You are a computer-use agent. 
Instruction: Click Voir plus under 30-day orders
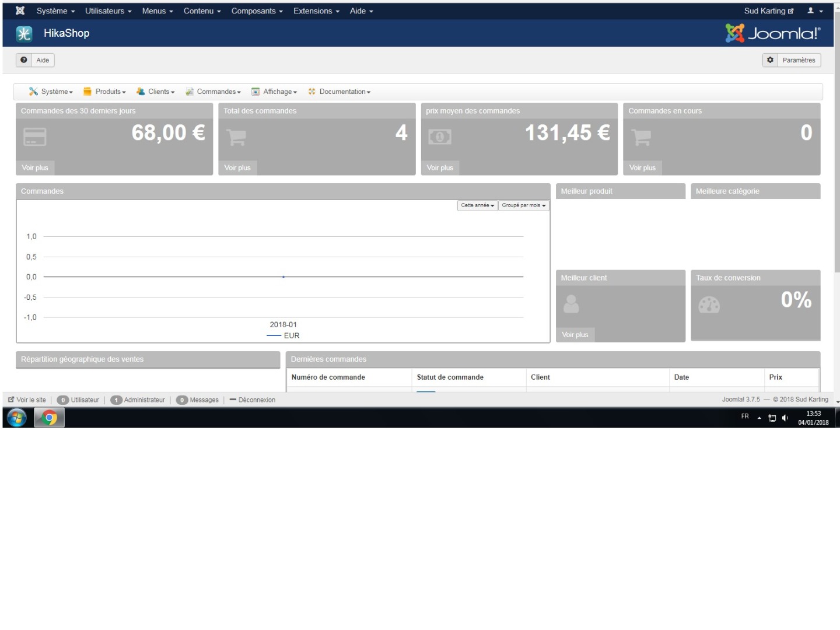click(35, 168)
